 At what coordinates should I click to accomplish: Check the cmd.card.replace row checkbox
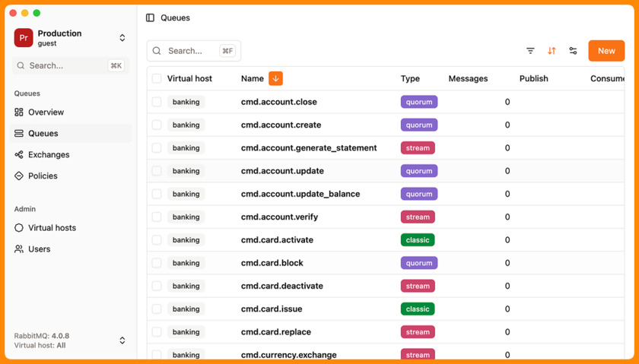157,332
